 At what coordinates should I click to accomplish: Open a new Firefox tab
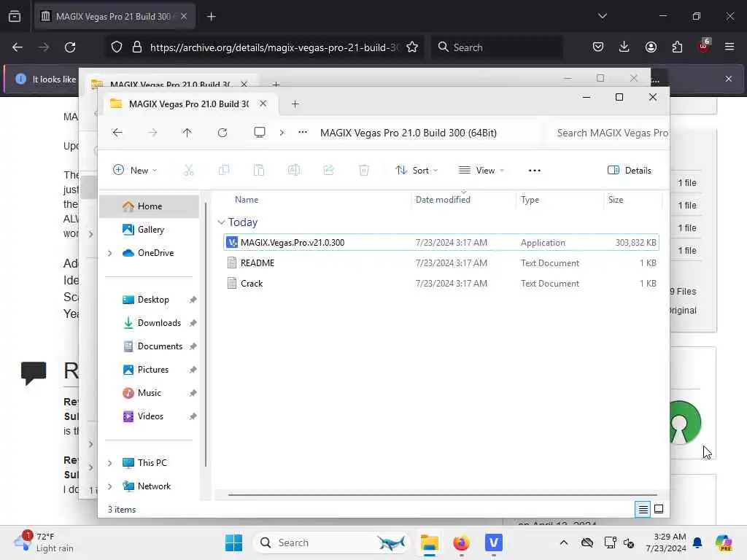coord(211,17)
